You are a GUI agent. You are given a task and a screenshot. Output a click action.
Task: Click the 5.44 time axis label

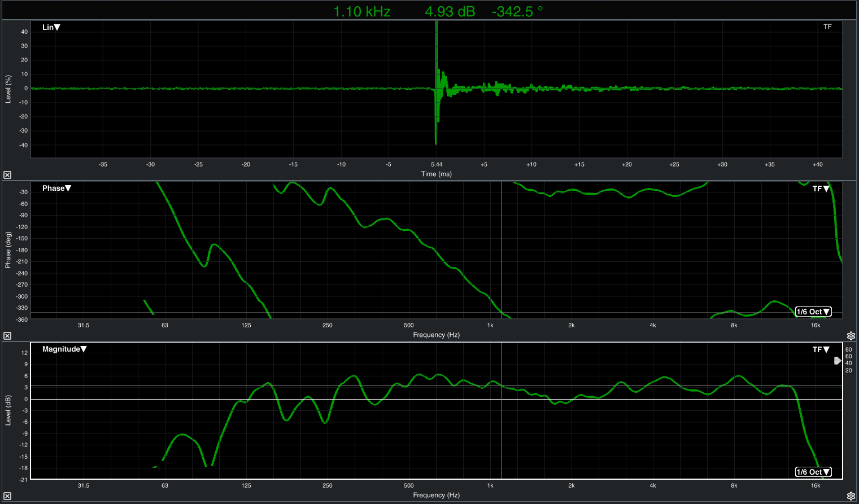(437, 164)
